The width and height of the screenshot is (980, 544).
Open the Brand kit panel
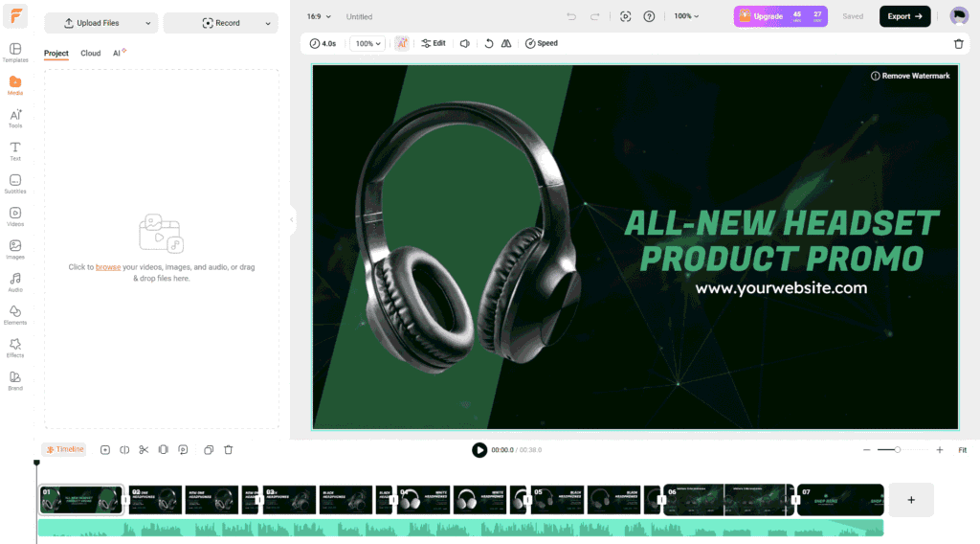click(x=15, y=381)
